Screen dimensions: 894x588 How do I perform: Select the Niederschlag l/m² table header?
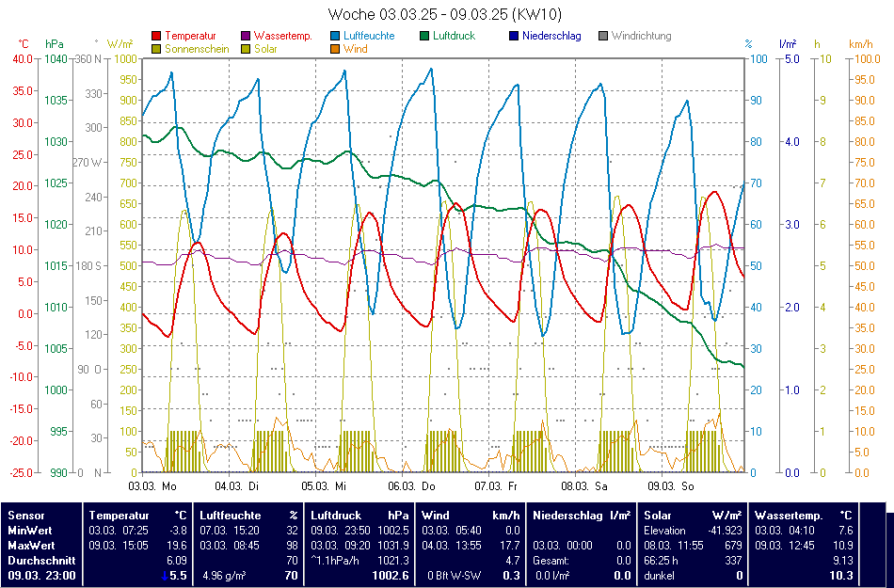point(582,516)
